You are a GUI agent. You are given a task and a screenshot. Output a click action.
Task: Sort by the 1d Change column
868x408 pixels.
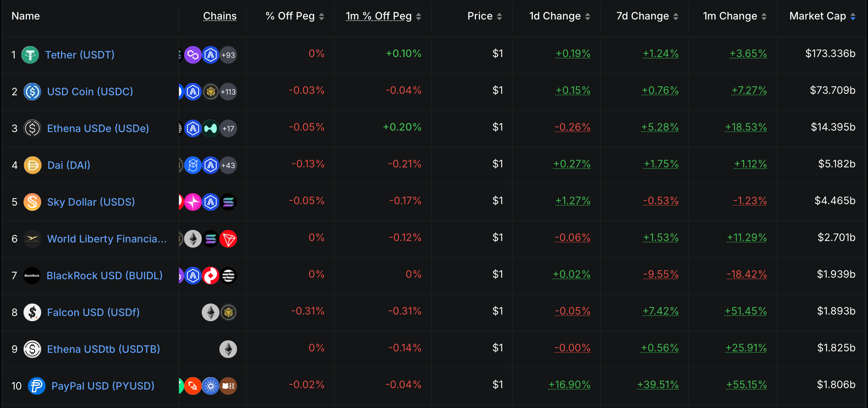(559, 16)
